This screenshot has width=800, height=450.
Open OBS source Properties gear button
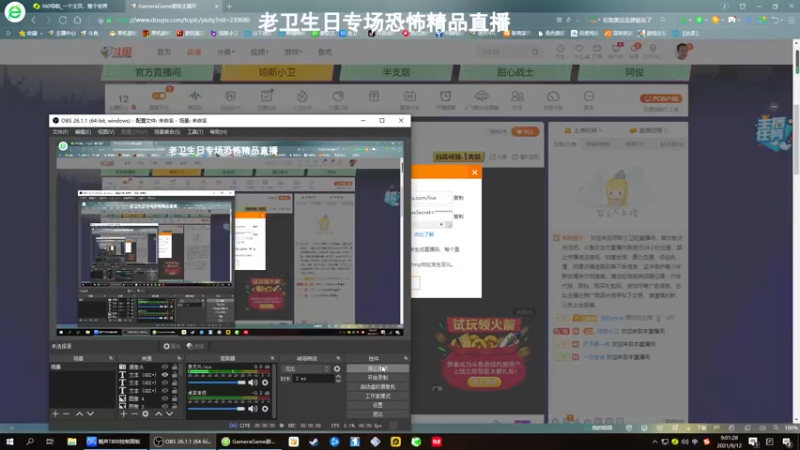pos(171,346)
